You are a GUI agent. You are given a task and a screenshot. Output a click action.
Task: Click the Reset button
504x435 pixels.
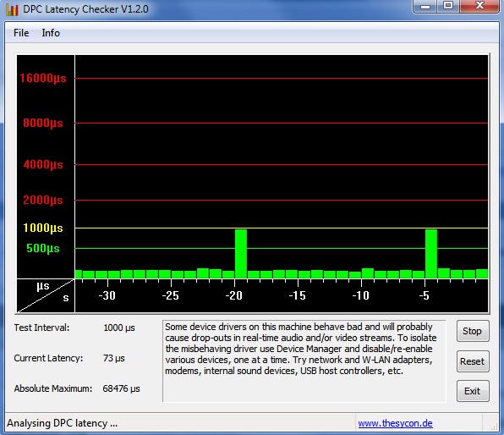[x=473, y=361]
